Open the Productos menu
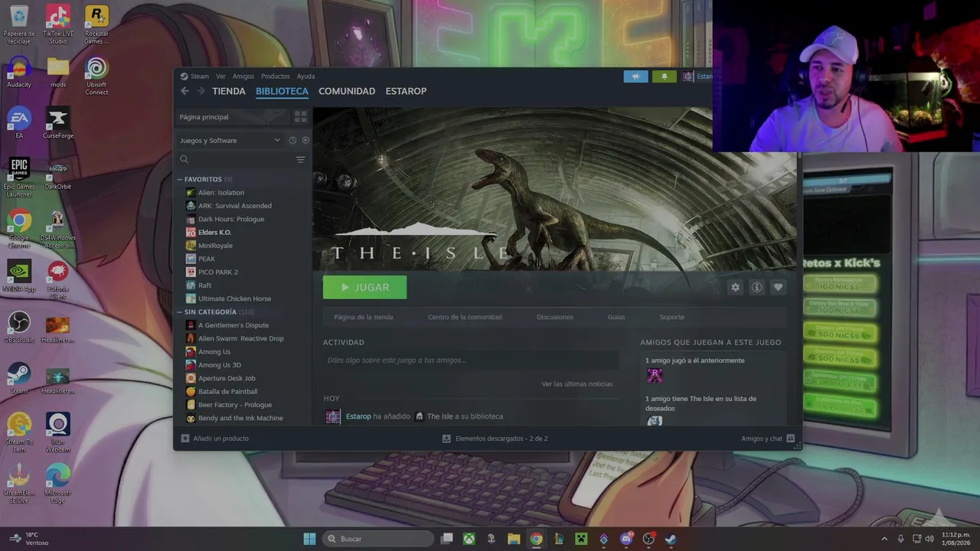This screenshot has height=551, width=980. tap(276, 77)
